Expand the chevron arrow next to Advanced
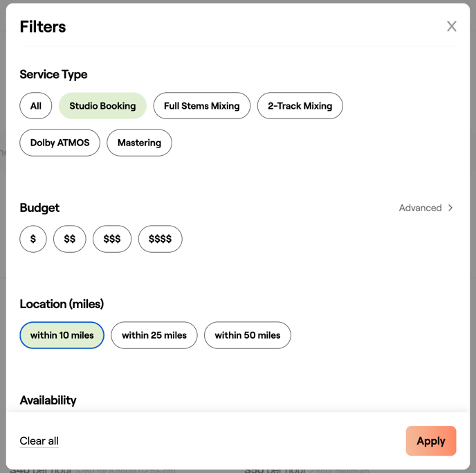This screenshot has width=476, height=473. click(x=450, y=208)
